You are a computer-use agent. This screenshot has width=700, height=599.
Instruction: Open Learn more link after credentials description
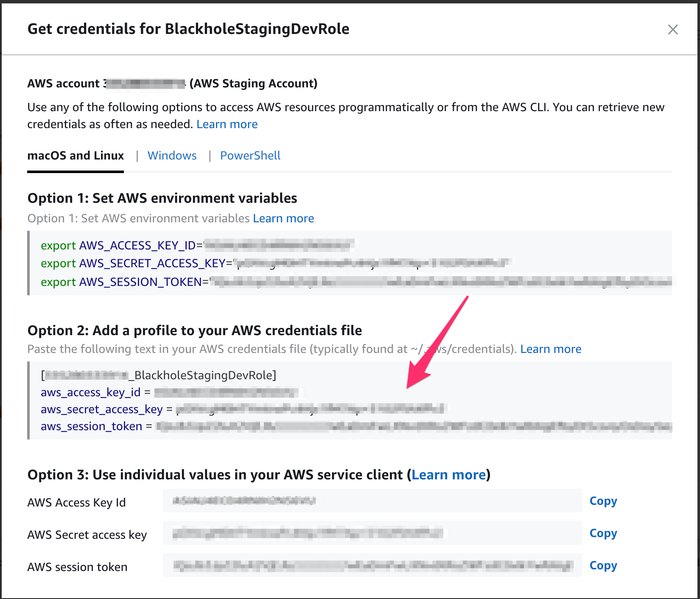point(227,124)
